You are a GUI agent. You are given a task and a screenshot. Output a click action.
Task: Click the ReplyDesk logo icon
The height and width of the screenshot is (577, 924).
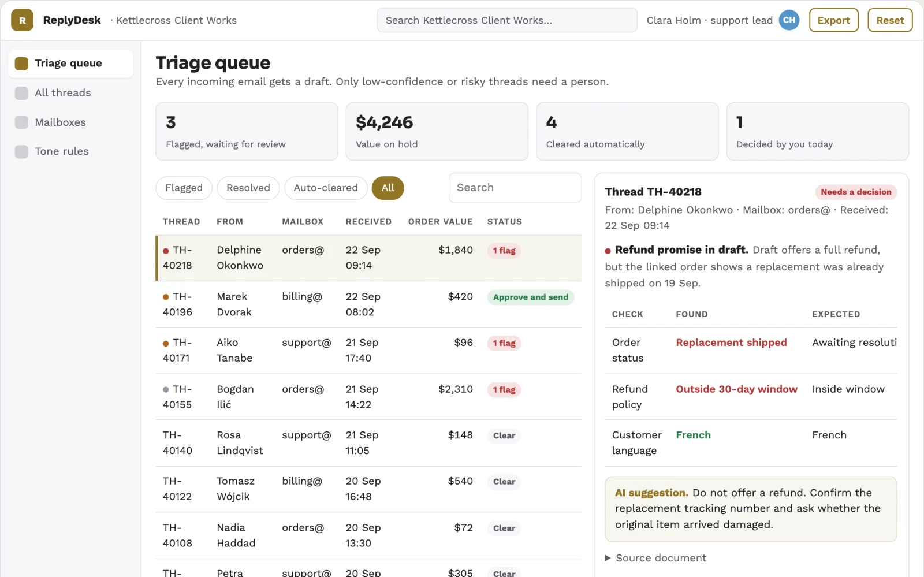click(x=22, y=20)
